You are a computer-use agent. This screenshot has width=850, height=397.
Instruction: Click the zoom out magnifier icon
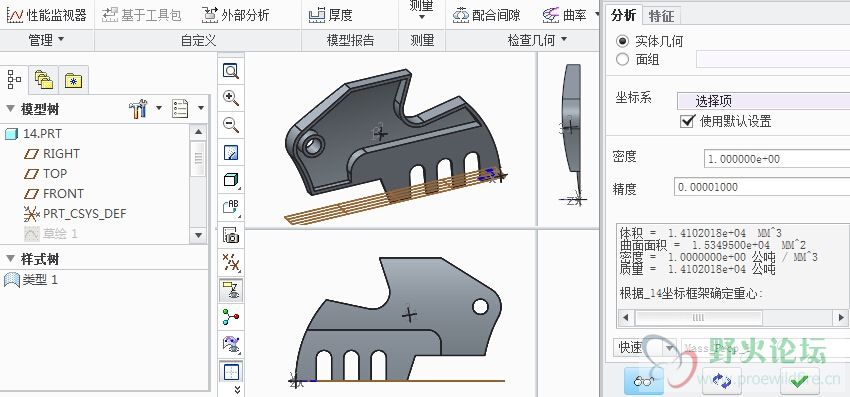click(x=231, y=125)
